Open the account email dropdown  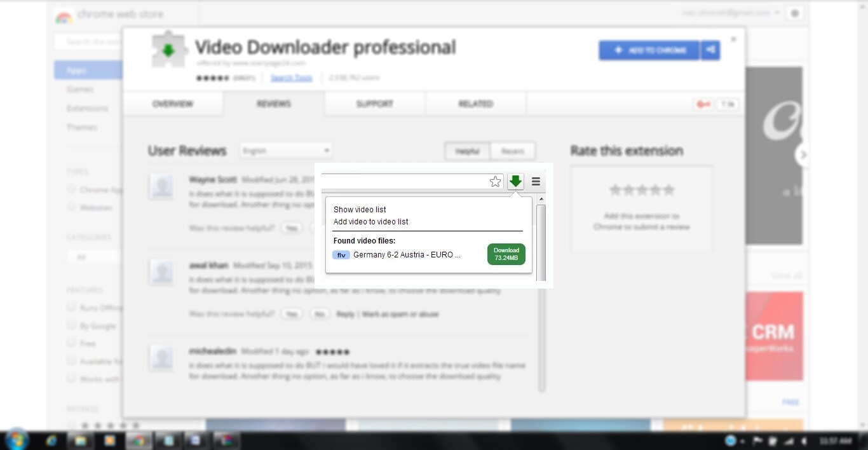731,13
